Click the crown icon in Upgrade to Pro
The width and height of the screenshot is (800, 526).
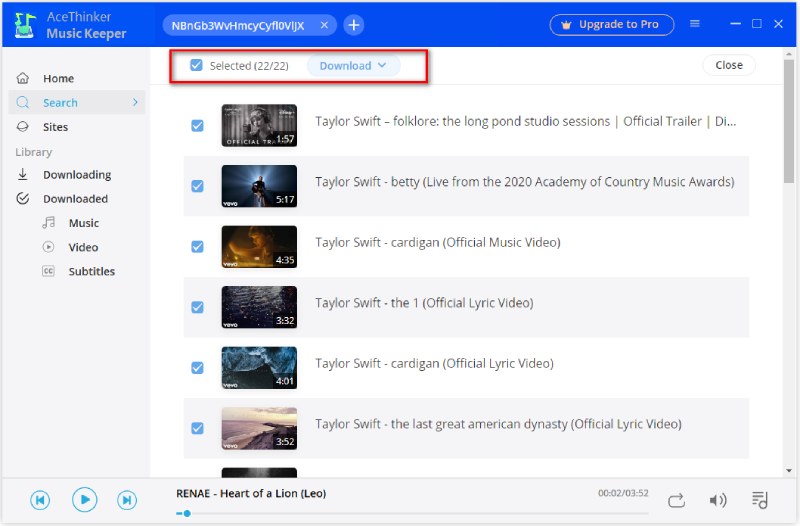(x=566, y=24)
